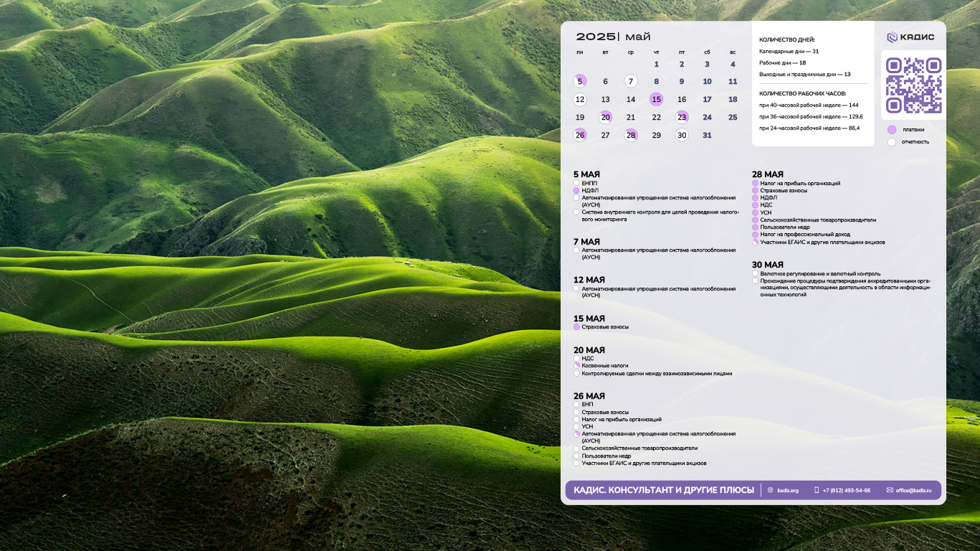Viewport: 980px width, 551px height.
Task: Click the 28 МАЯ section heading
Action: point(768,174)
